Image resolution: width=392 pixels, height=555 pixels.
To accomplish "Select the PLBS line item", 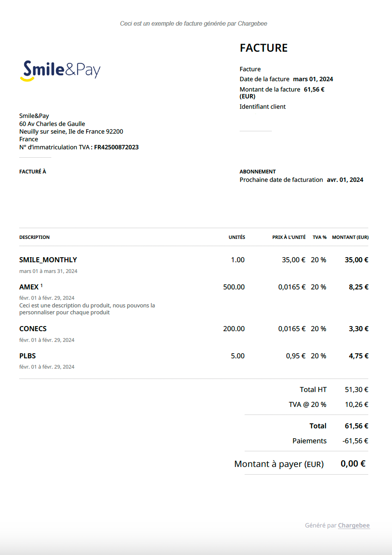I will click(28, 356).
